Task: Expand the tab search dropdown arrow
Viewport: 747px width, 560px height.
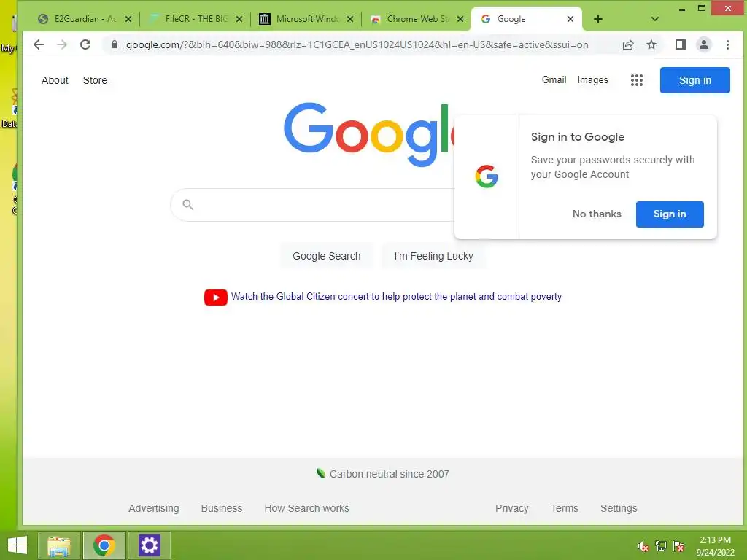Action: pos(654,19)
